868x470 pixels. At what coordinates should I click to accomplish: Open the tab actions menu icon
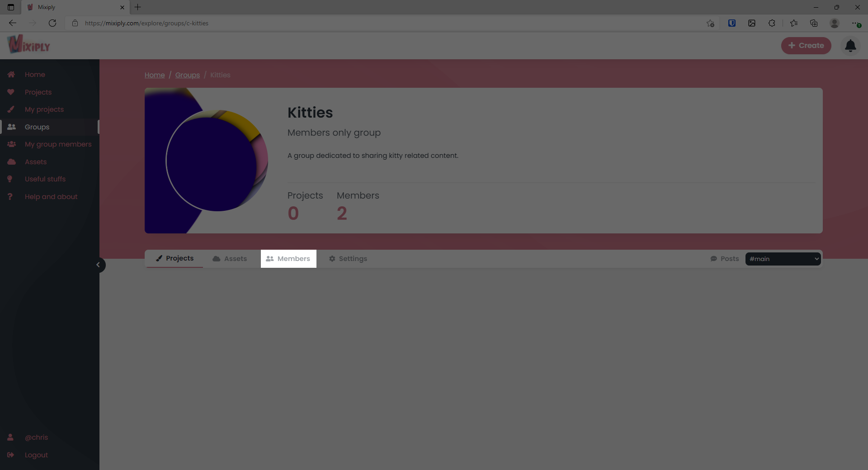(11, 7)
